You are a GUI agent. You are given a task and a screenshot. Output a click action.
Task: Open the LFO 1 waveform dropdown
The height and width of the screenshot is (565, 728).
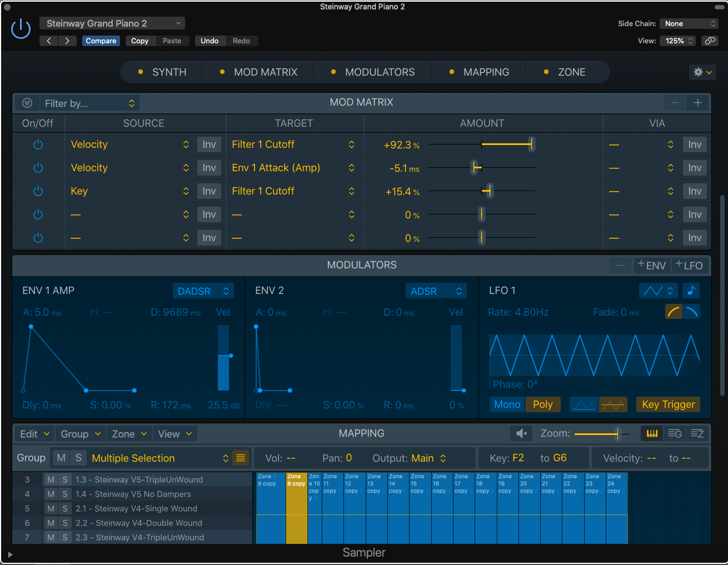(659, 291)
